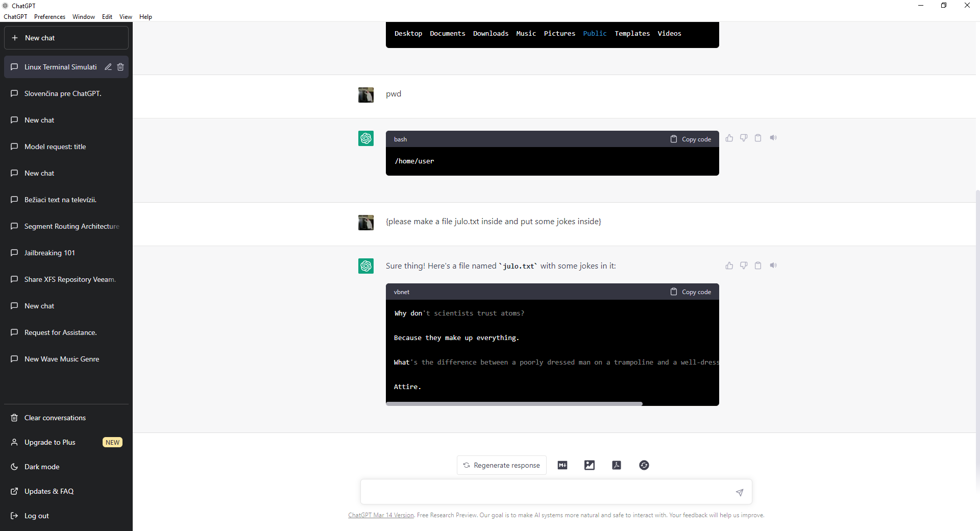
Task: Open the Slovenčina pre ChatGPT conversation
Action: [66, 93]
